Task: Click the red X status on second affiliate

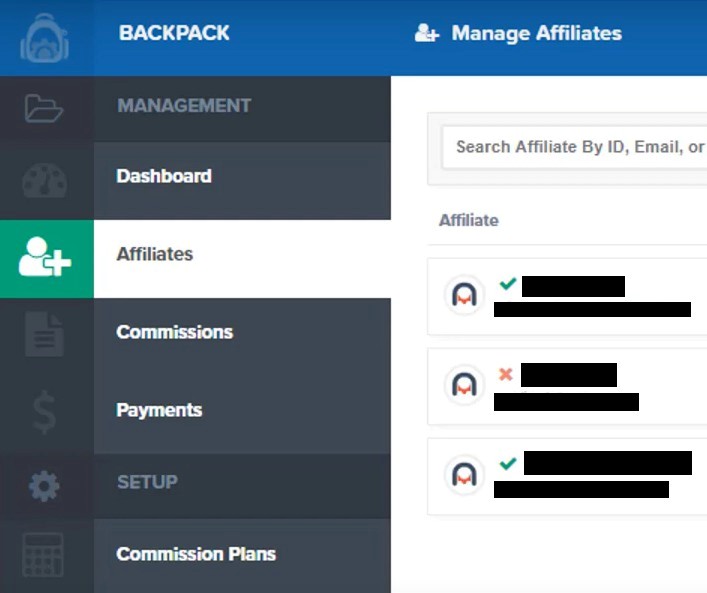Action: 506,374
